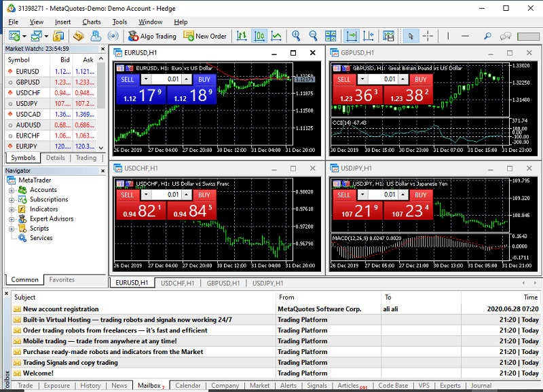Click the EURUSD chart price label 1.12179
543x392 pixels.
point(304,79)
